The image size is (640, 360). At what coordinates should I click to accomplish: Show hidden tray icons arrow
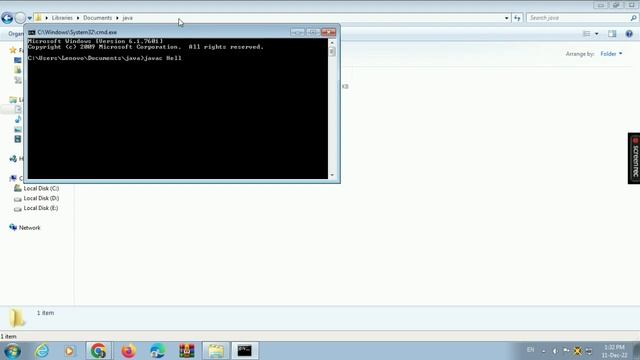pyautogui.click(x=544, y=351)
